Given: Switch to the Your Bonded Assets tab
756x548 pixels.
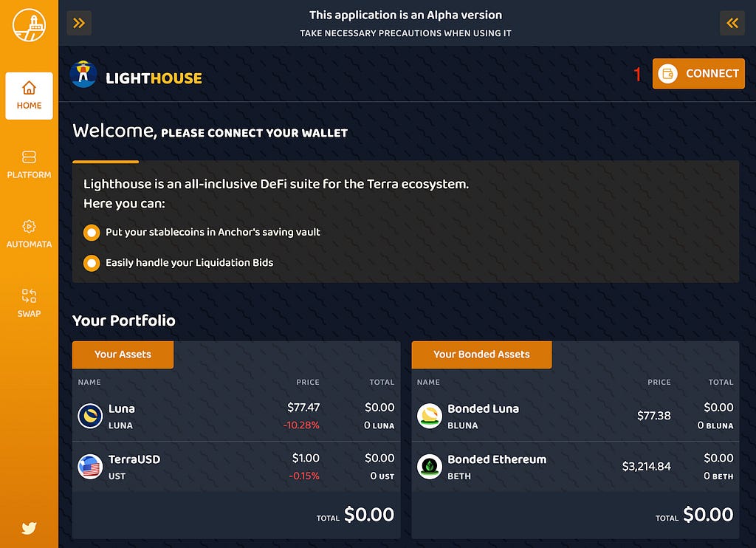Looking at the screenshot, I should pyautogui.click(x=481, y=355).
